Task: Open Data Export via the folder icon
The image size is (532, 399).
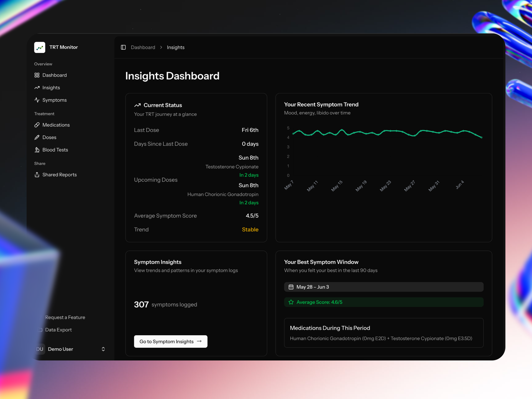Action: click(40, 330)
